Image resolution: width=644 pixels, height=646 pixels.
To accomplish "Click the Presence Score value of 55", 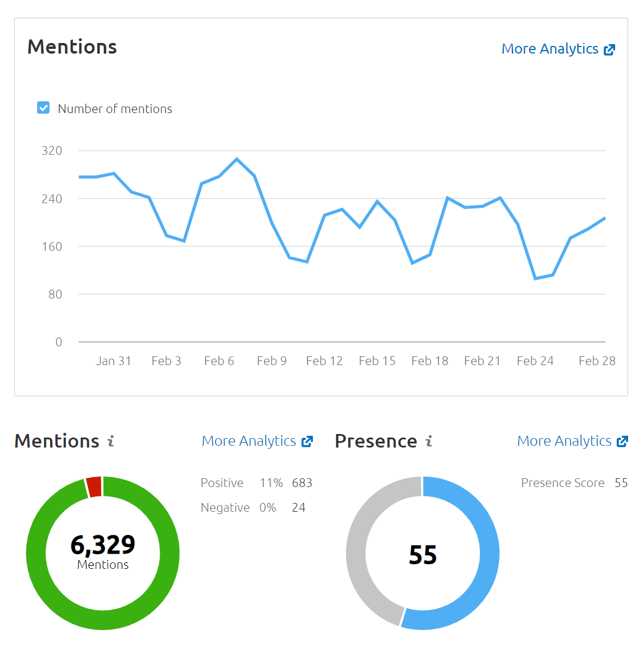I will coord(622,482).
